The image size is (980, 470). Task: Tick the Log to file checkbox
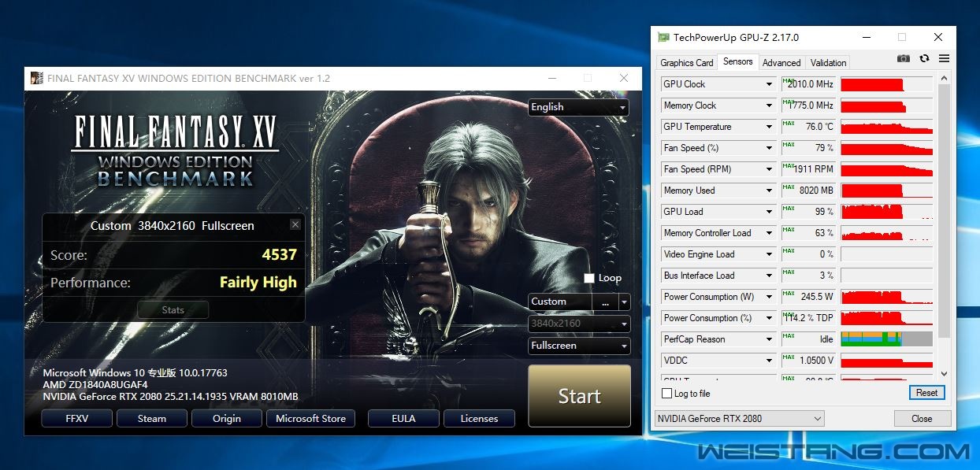coord(667,393)
